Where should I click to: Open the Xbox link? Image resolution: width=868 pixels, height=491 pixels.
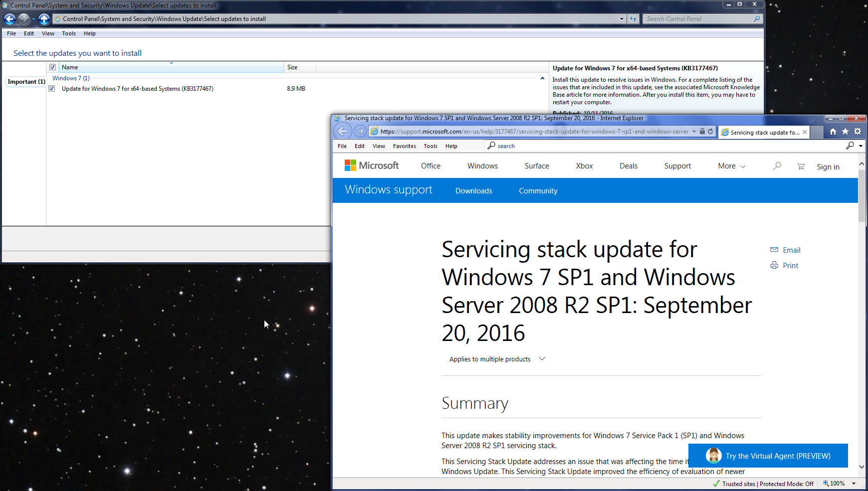click(x=584, y=166)
